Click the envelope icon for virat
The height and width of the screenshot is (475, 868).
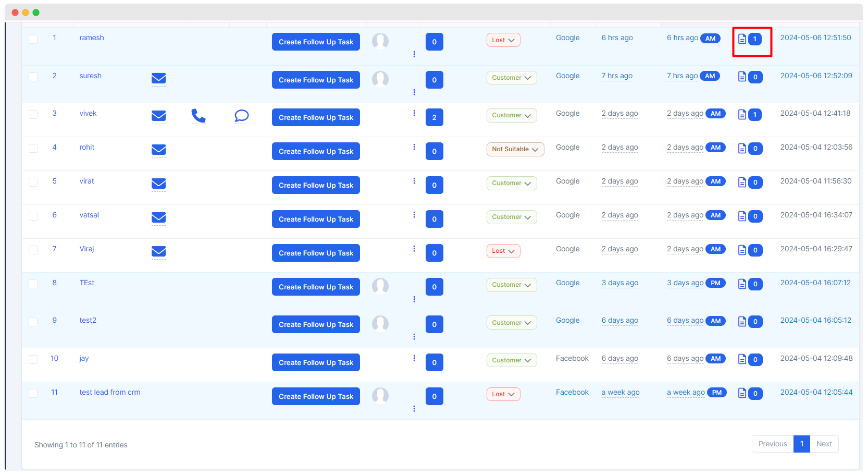pos(158,184)
